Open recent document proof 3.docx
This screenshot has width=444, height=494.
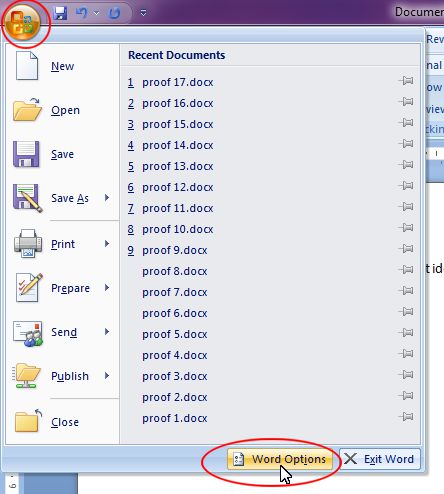click(x=175, y=376)
